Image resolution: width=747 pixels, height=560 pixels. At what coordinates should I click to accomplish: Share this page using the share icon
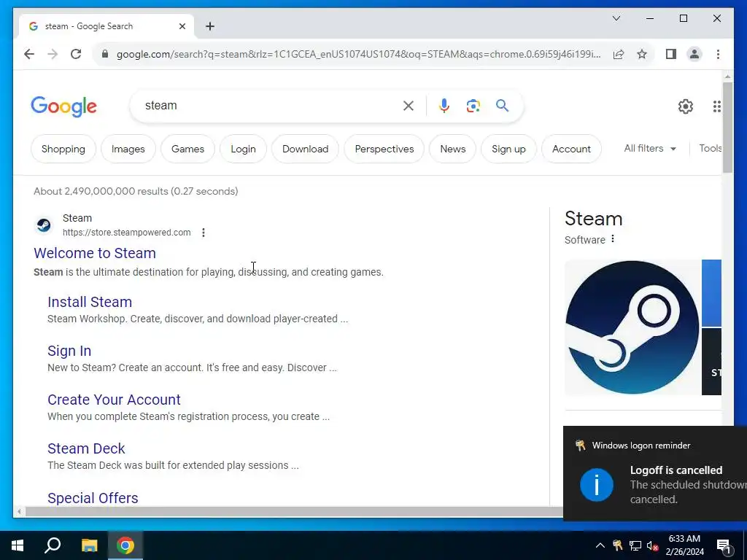tap(619, 54)
